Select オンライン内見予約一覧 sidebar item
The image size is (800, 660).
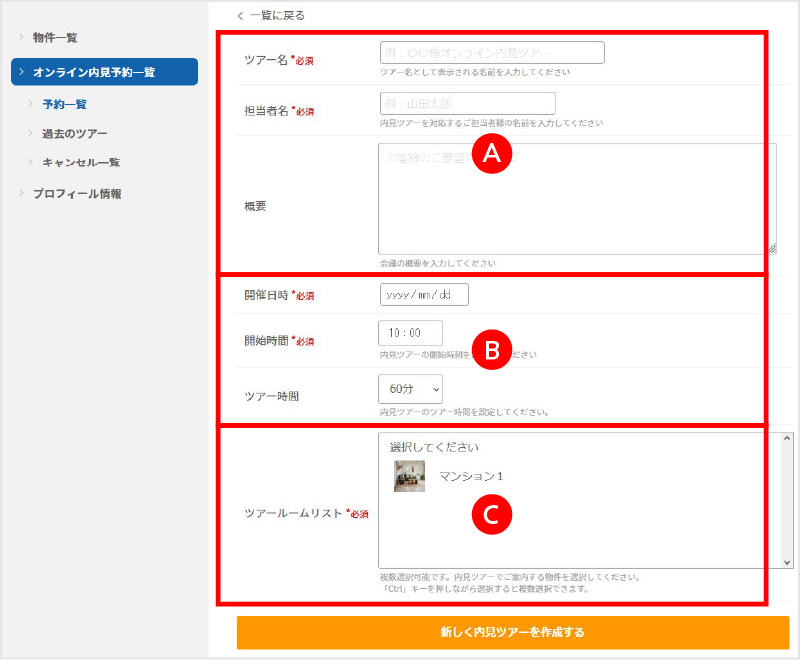94,72
